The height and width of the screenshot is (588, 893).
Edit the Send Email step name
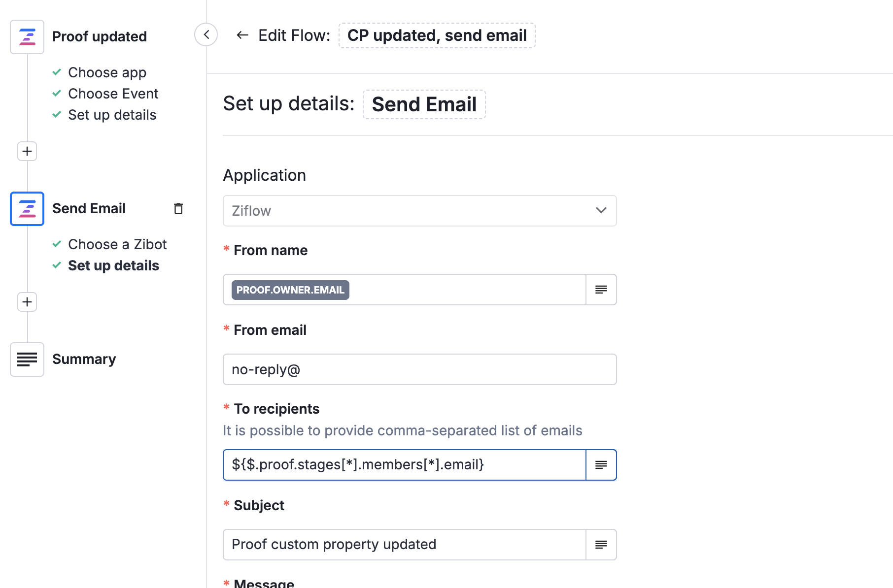424,104
